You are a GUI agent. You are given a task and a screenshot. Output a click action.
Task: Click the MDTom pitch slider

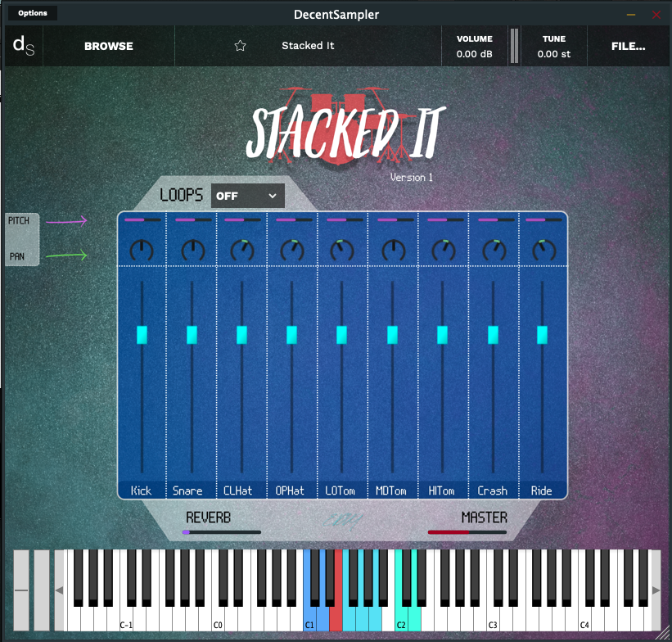(x=396, y=220)
